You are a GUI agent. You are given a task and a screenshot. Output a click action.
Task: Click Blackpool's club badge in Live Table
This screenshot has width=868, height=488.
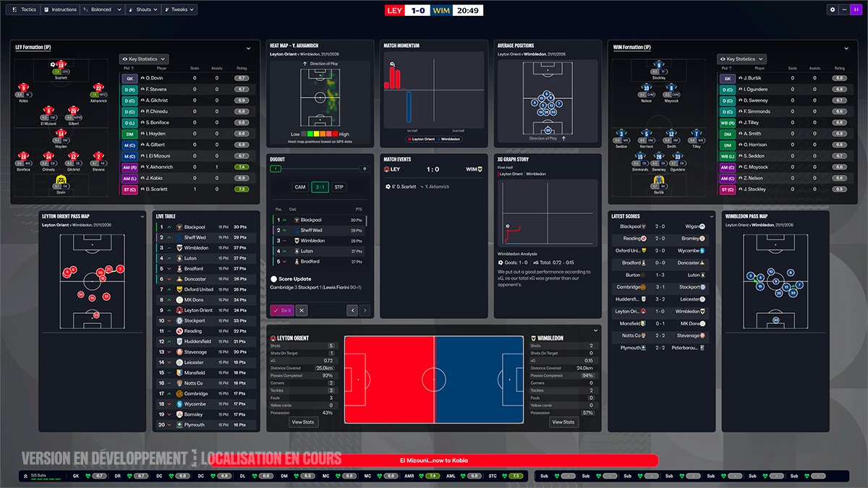(178, 227)
